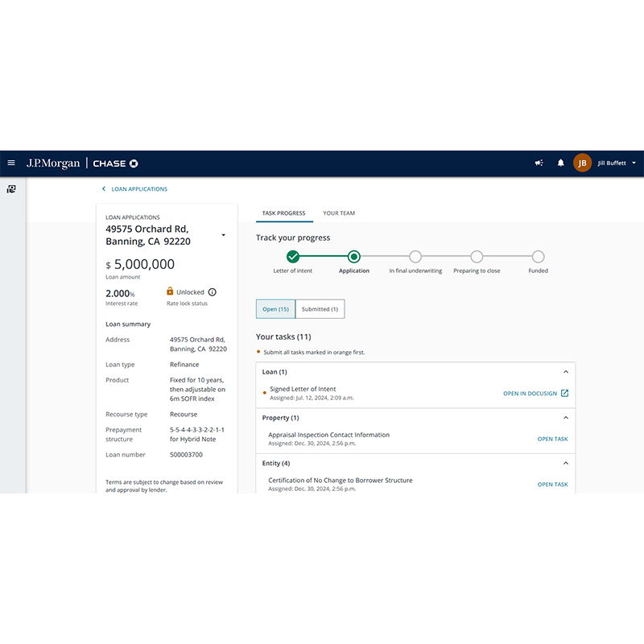Screen dimensions: 644x644
Task: Open the notifications bell
Action: point(561,163)
